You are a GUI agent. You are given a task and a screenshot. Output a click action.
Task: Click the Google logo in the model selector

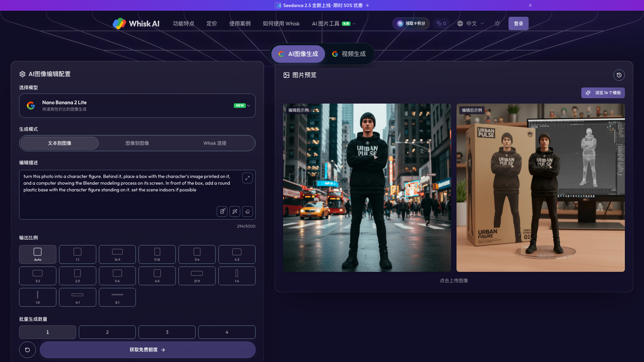click(31, 106)
